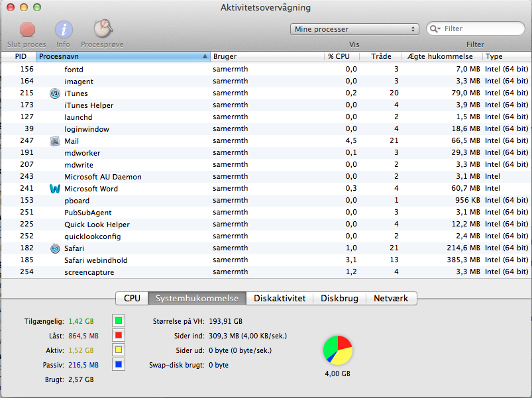Screen dimensions: 532x398
Task: Click the Sider ind 309,3 MB value
Action: (248, 336)
